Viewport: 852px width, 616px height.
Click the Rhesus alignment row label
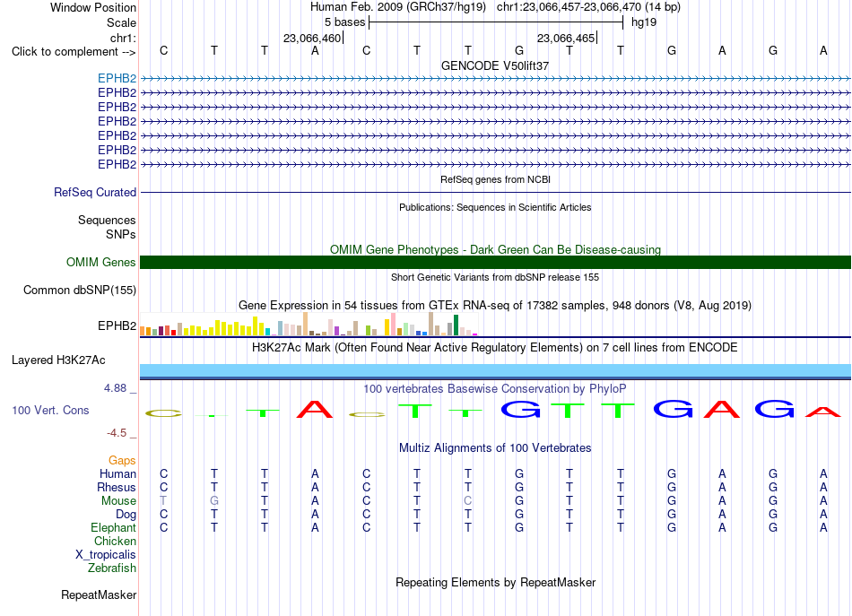point(117,487)
